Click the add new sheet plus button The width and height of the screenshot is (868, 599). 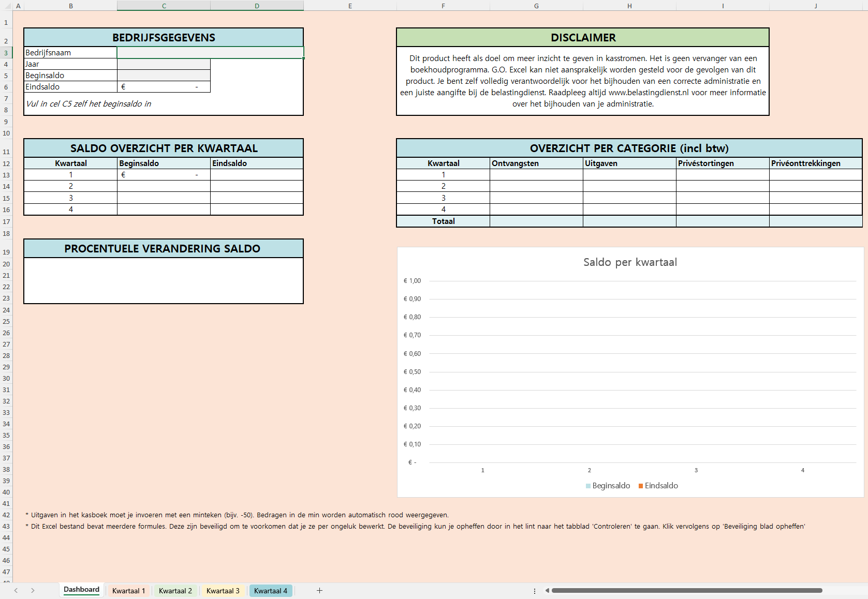click(x=319, y=590)
